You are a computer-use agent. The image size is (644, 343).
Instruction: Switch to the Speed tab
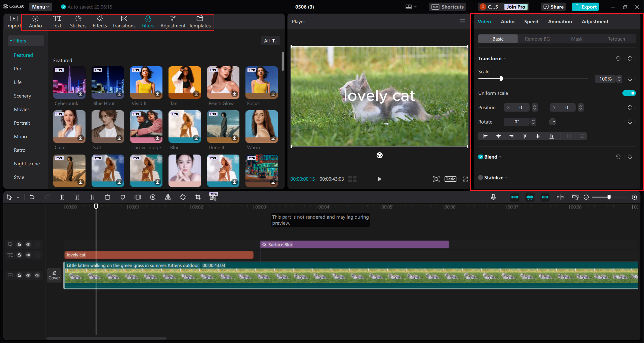pyautogui.click(x=531, y=22)
